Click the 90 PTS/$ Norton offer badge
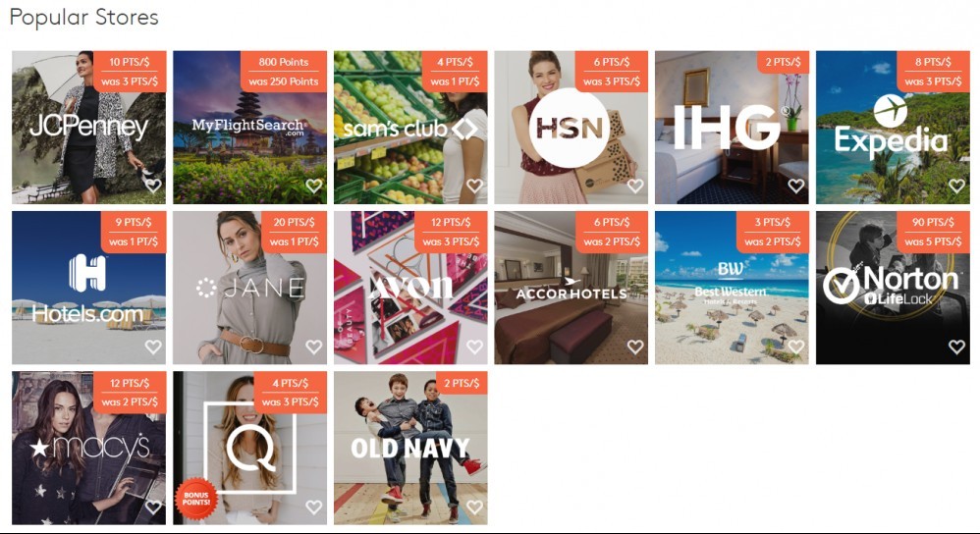The image size is (980, 534). point(933,232)
